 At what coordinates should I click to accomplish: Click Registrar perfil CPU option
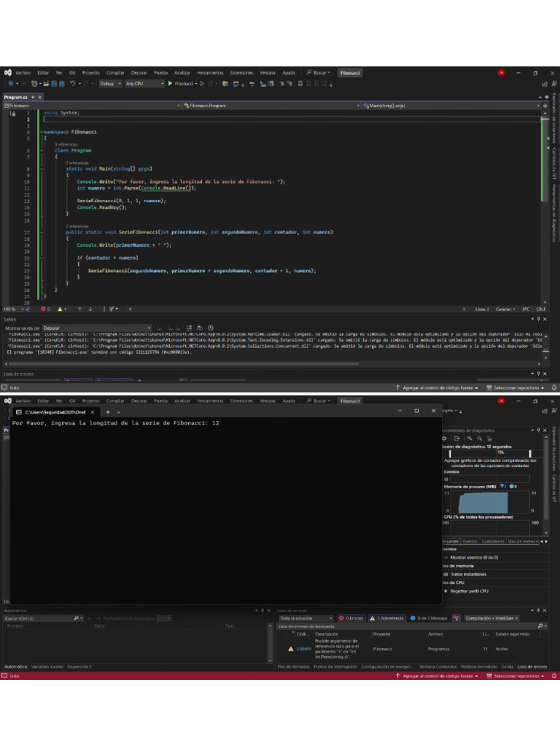click(468, 591)
